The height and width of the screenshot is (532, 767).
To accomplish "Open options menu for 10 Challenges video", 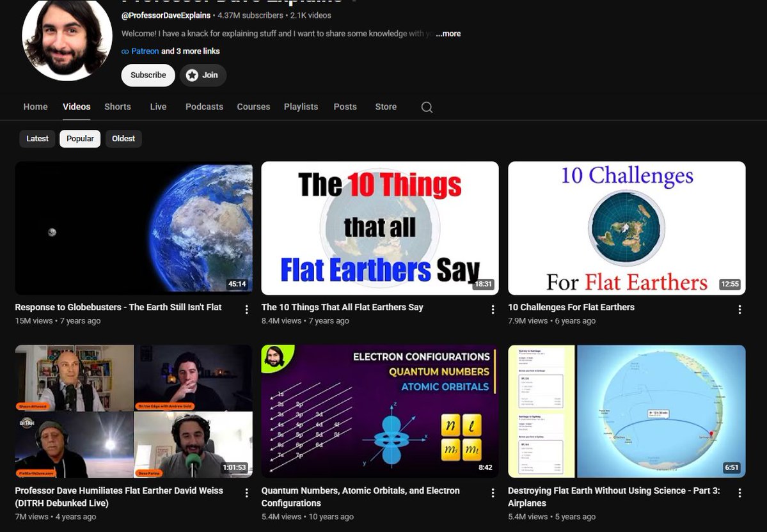I will [x=739, y=309].
